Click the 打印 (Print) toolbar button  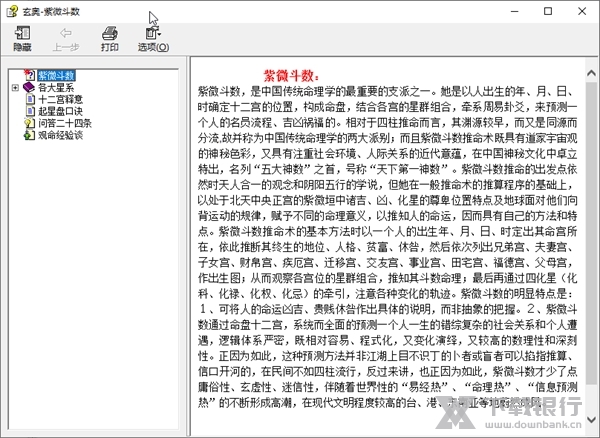click(x=109, y=39)
